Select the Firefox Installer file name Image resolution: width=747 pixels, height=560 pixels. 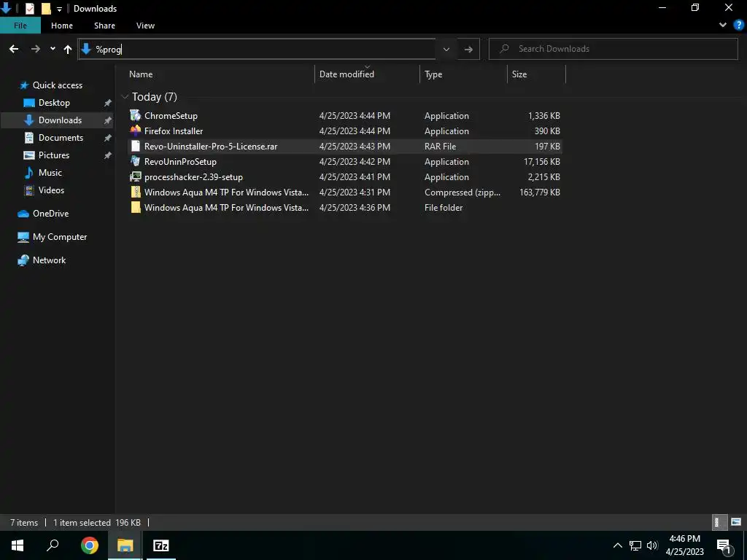click(x=174, y=131)
